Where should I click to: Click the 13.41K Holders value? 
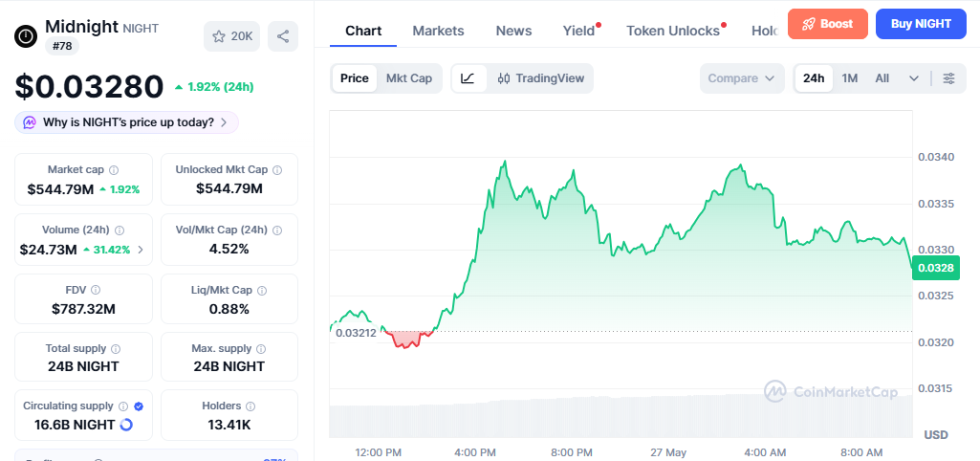click(229, 426)
